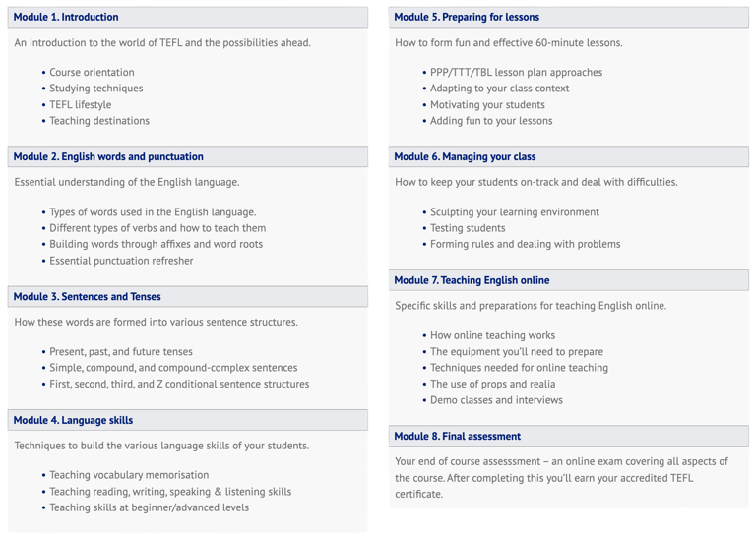
Task: Open How online teaching works item
Action: click(492, 335)
